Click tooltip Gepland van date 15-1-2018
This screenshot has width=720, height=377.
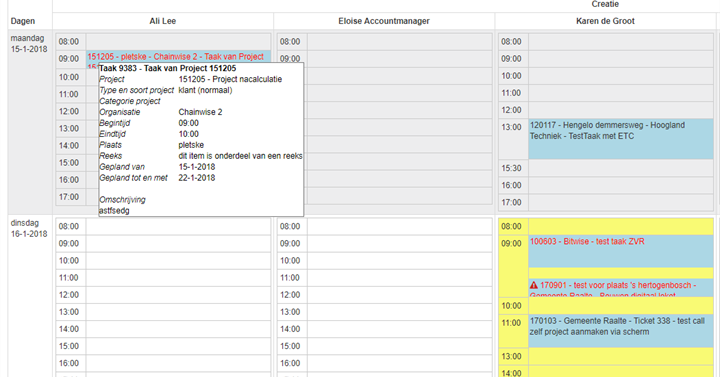pos(197,167)
